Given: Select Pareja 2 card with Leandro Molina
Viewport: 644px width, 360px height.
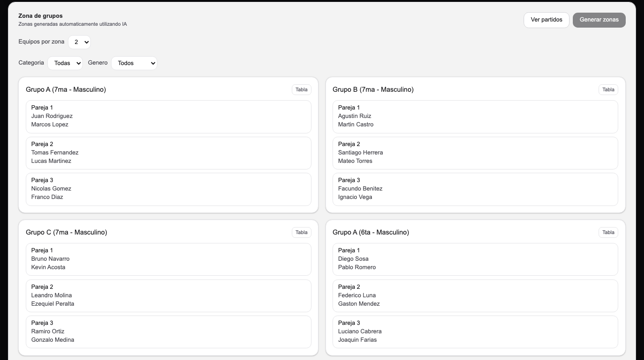Looking at the screenshot, I should click(x=169, y=295).
